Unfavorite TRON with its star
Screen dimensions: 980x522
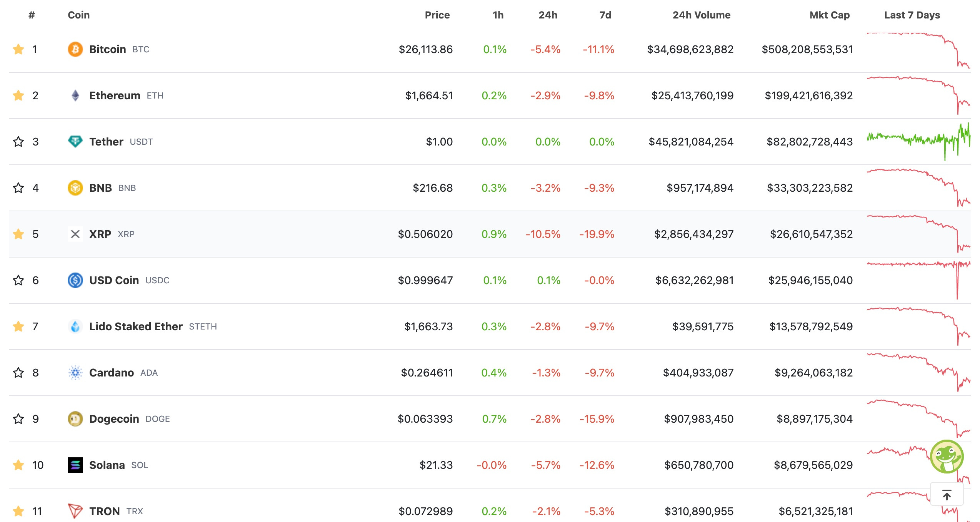tap(18, 511)
